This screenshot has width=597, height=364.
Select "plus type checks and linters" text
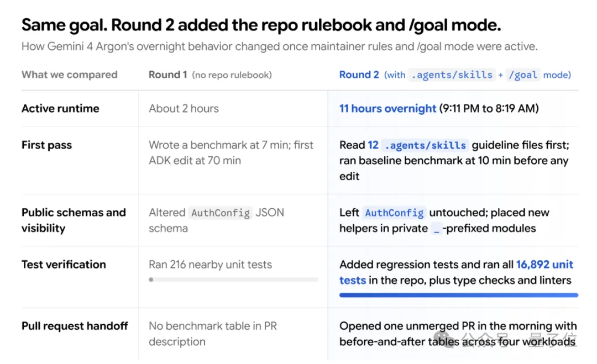point(500,281)
